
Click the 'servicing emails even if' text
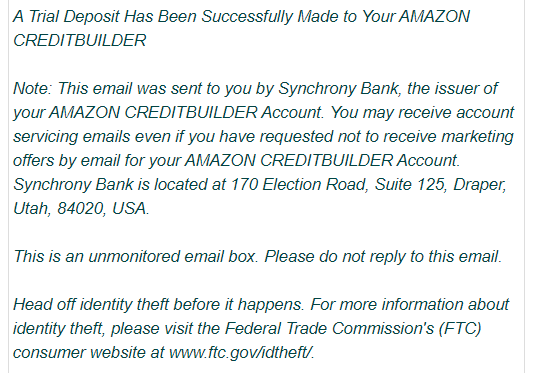(96, 137)
